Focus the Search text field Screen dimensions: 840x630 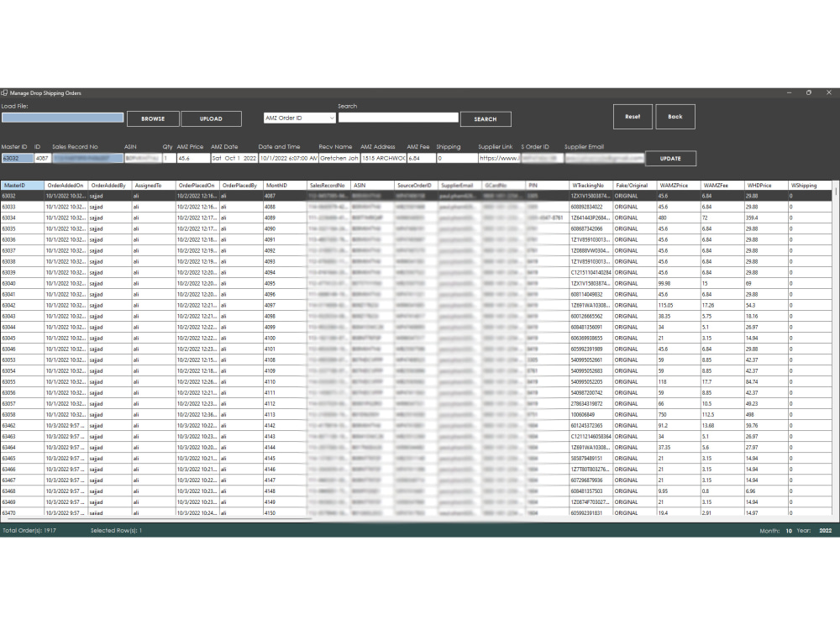coord(398,118)
